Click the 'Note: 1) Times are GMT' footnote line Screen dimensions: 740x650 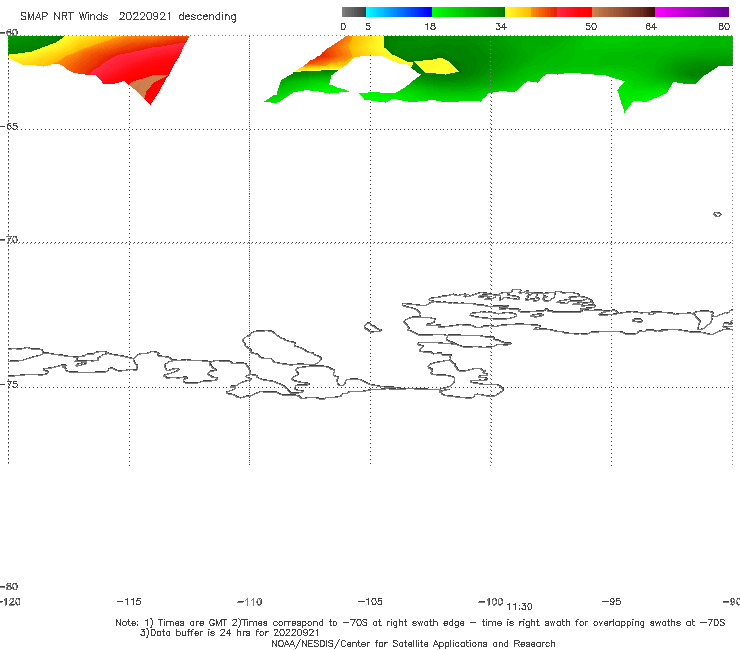[420, 623]
